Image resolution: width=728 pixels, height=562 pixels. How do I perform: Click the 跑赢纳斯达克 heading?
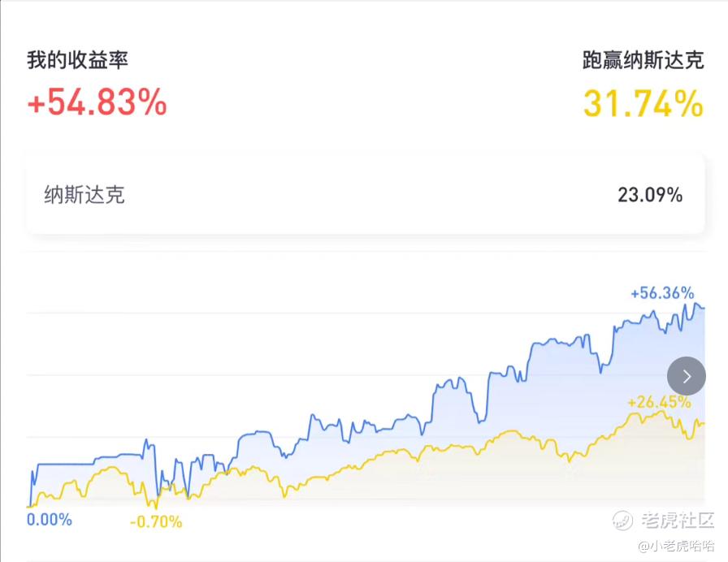point(643,60)
